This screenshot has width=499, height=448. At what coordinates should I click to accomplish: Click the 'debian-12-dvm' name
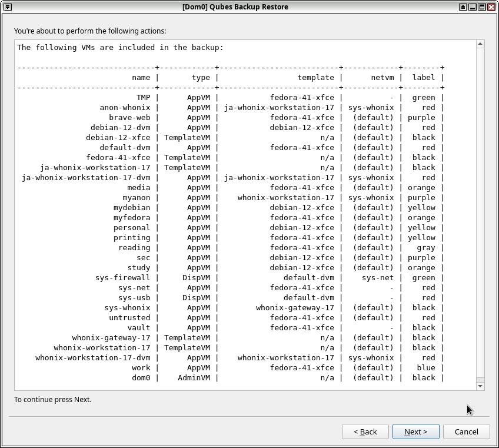[x=120, y=128]
